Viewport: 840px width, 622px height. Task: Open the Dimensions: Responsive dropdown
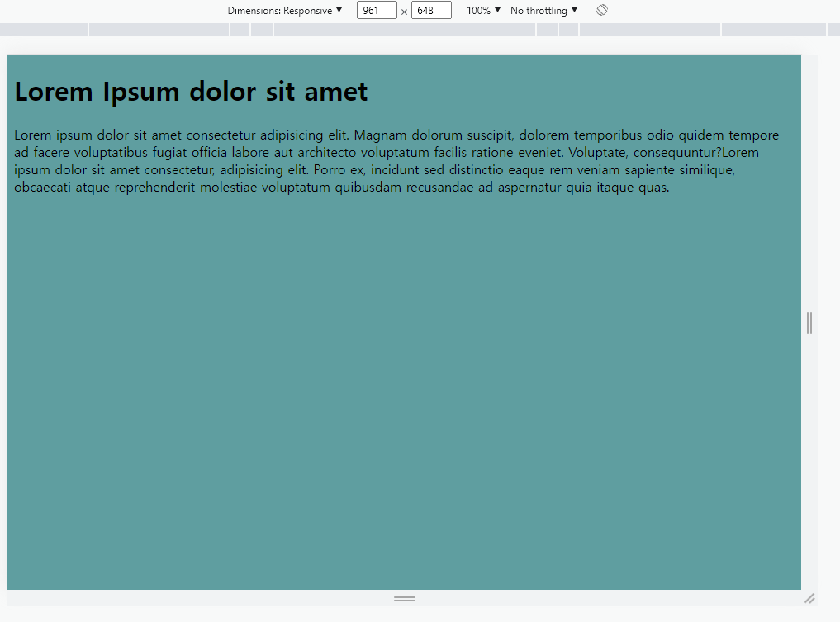click(284, 10)
